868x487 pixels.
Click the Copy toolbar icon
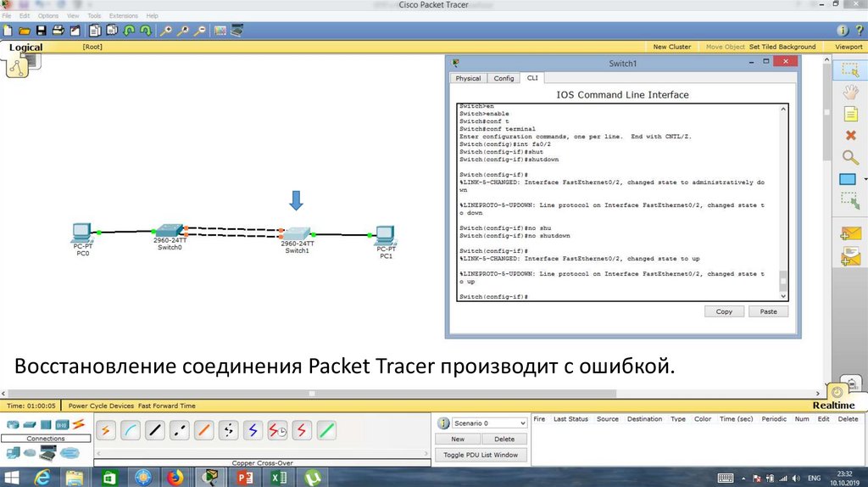pyautogui.click(x=95, y=31)
